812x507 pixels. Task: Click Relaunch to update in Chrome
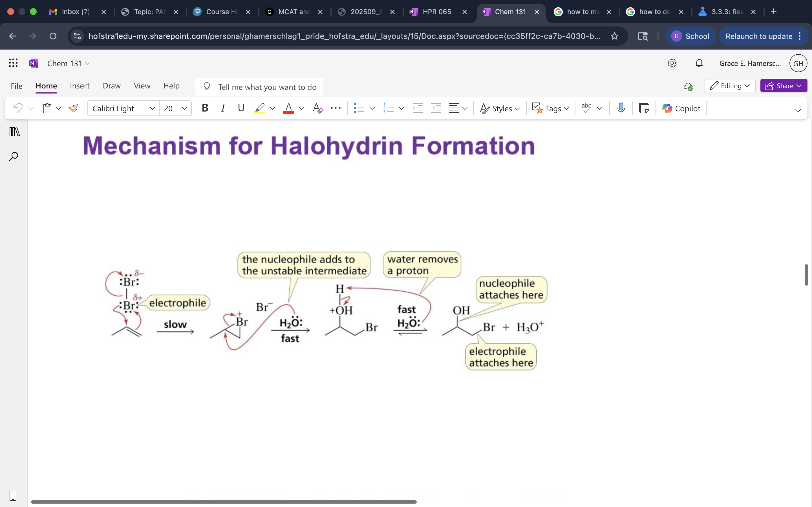[x=759, y=36]
